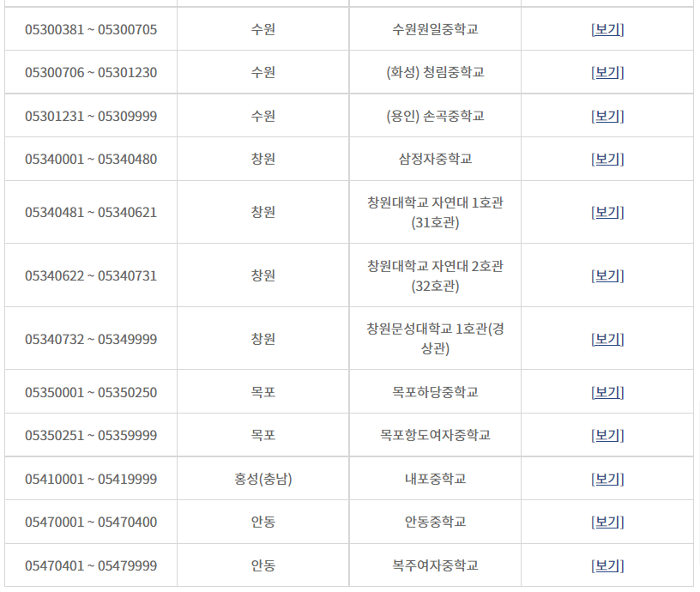Click the view link for 내포중학교
The image size is (700, 592).
point(608,478)
